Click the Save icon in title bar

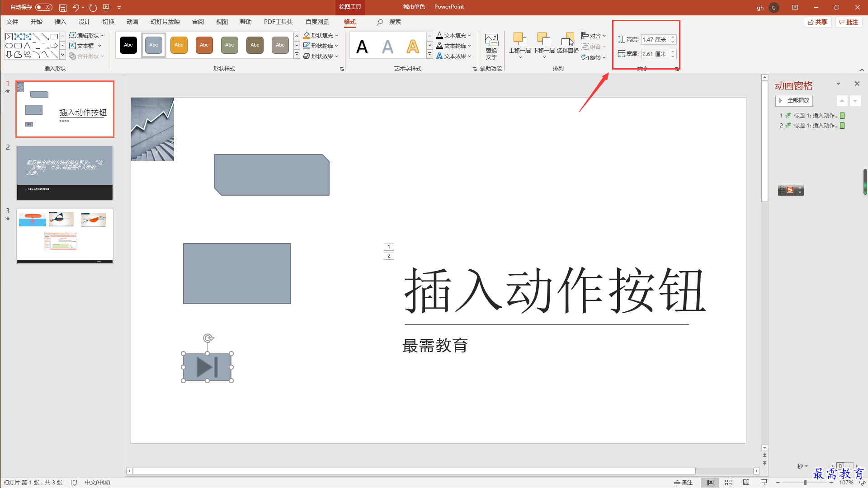(63, 8)
